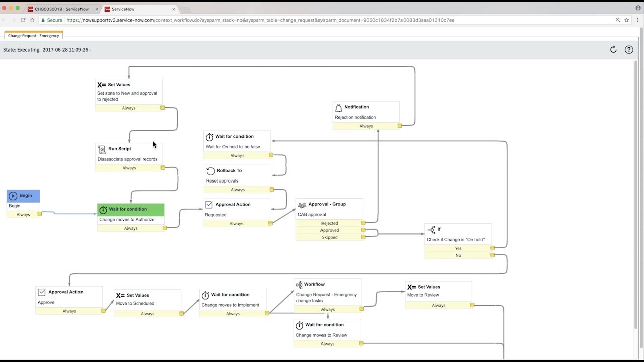
Task: Click 'Rejection notification' text
Action: (355, 117)
